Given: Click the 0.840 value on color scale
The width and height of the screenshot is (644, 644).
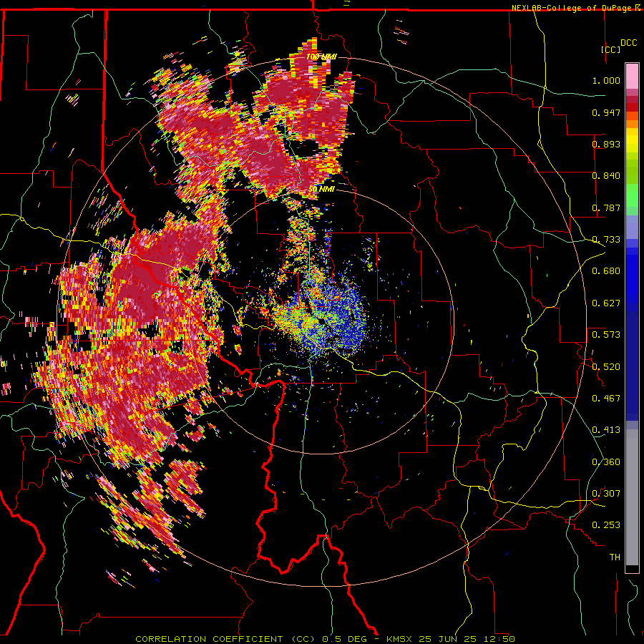Looking at the screenshot, I should tap(606, 176).
